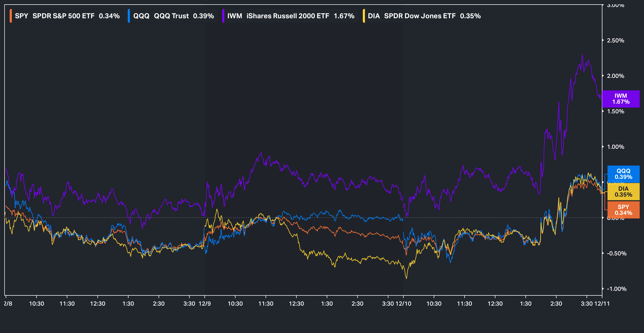Screen dimensions: 644x333
Task: Click the 12/9 date marker on time axis
Action: point(204,304)
